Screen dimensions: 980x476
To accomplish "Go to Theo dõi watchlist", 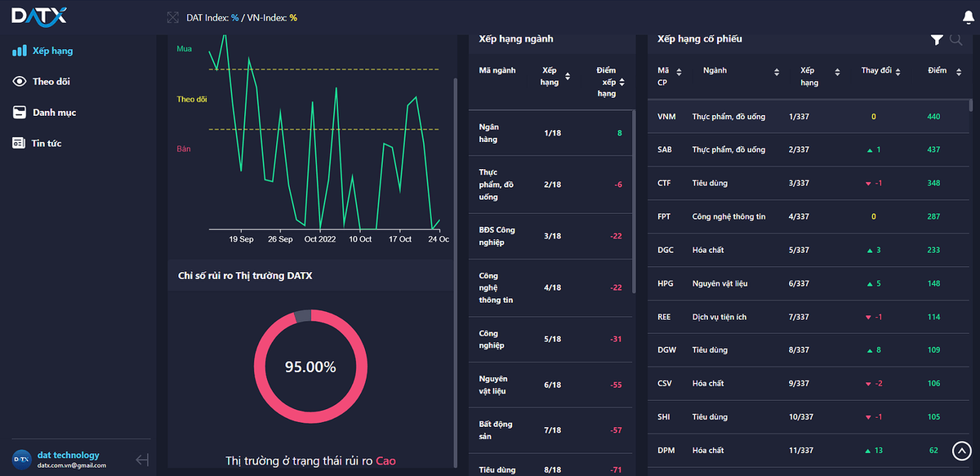I will pyautogui.click(x=56, y=82).
